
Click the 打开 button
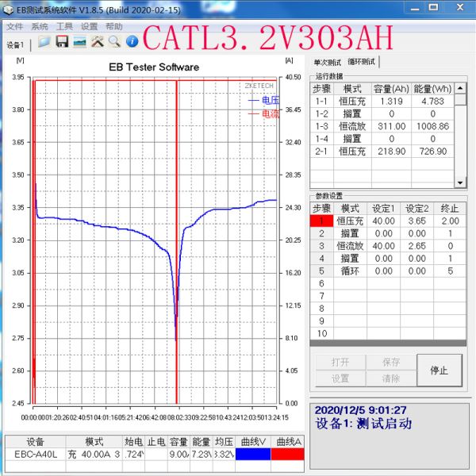coord(340,362)
